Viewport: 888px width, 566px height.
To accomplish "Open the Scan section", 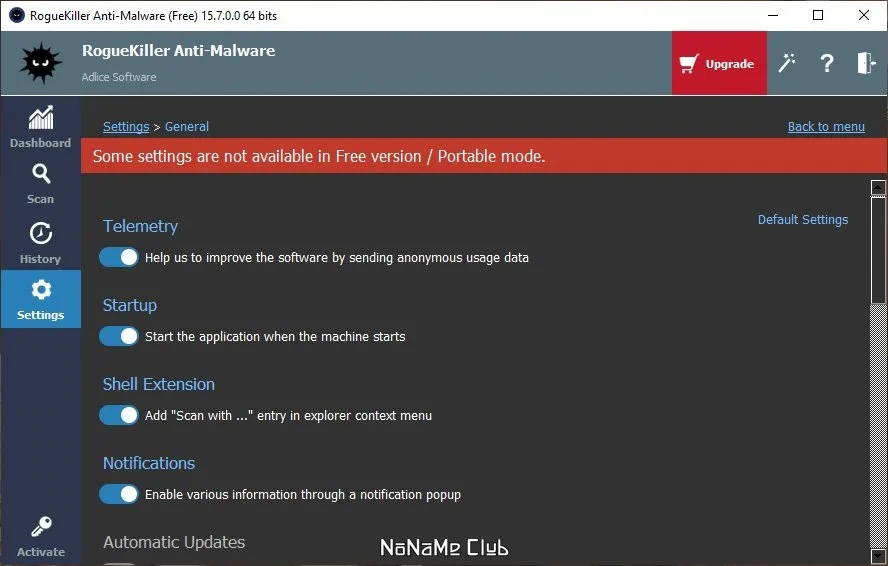I will point(40,184).
